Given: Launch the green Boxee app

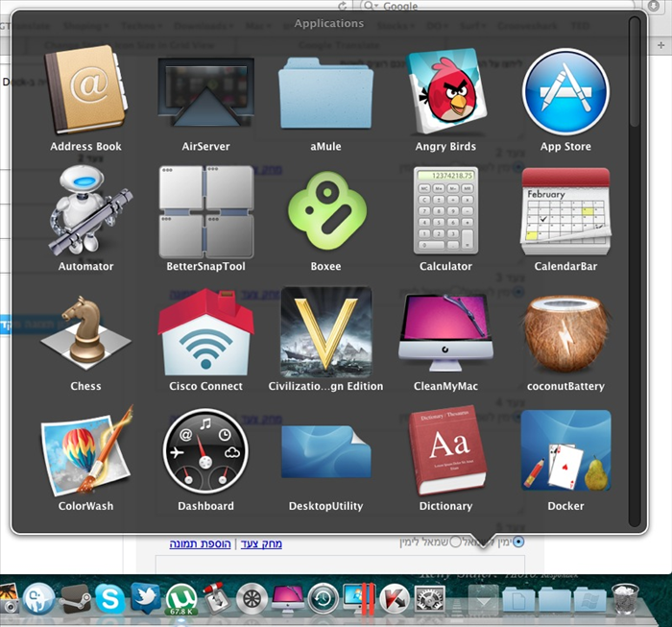Looking at the screenshot, I should click(326, 210).
